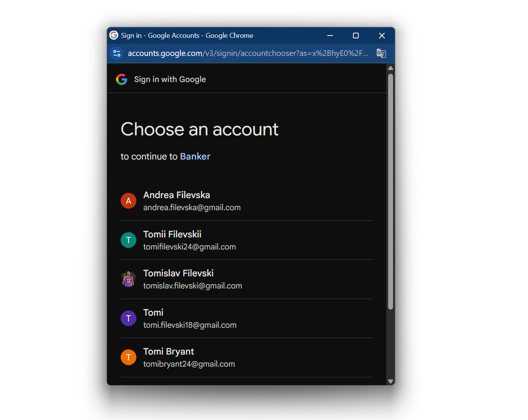Select Tomislav Filevski's basketball photo avatar
The width and height of the screenshot is (528, 420).
click(129, 279)
